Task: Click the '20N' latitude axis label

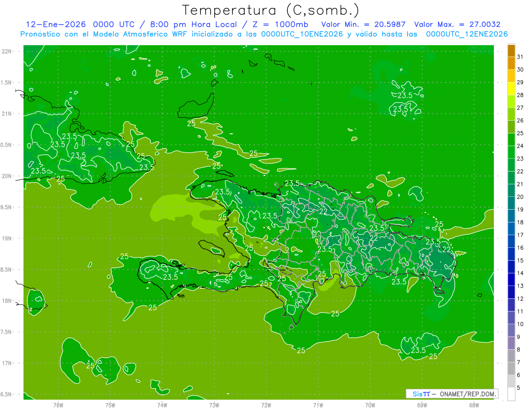Action: [x=7, y=176]
